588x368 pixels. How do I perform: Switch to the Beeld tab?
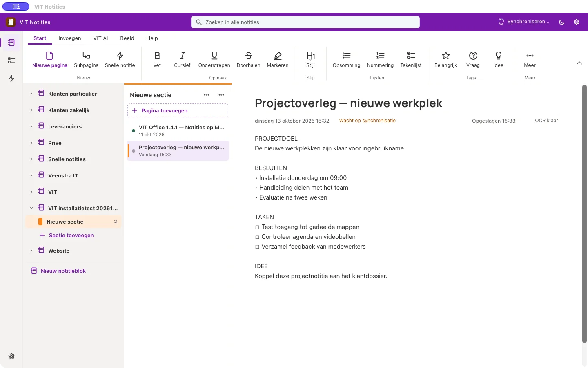(127, 38)
